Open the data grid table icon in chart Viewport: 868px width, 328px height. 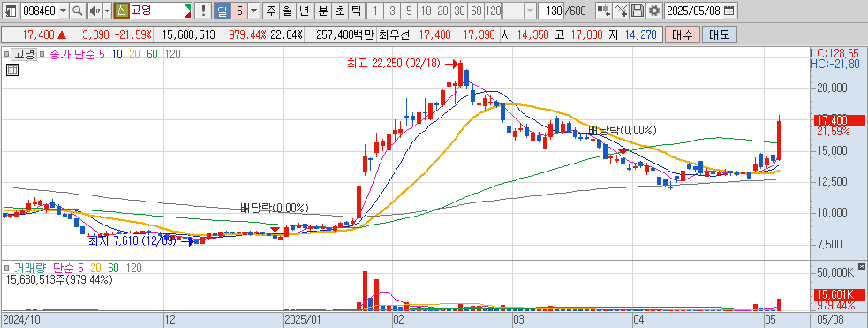pos(11,69)
